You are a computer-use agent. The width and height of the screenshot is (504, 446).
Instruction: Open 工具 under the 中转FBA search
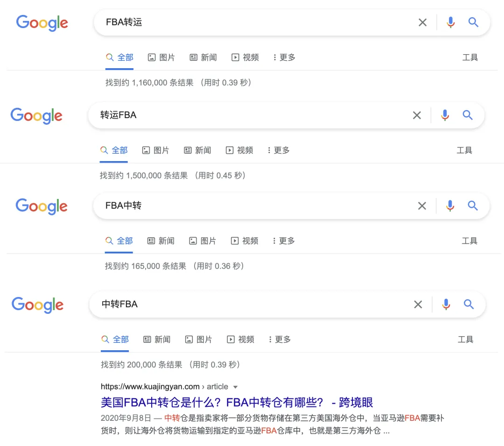pyautogui.click(x=465, y=340)
